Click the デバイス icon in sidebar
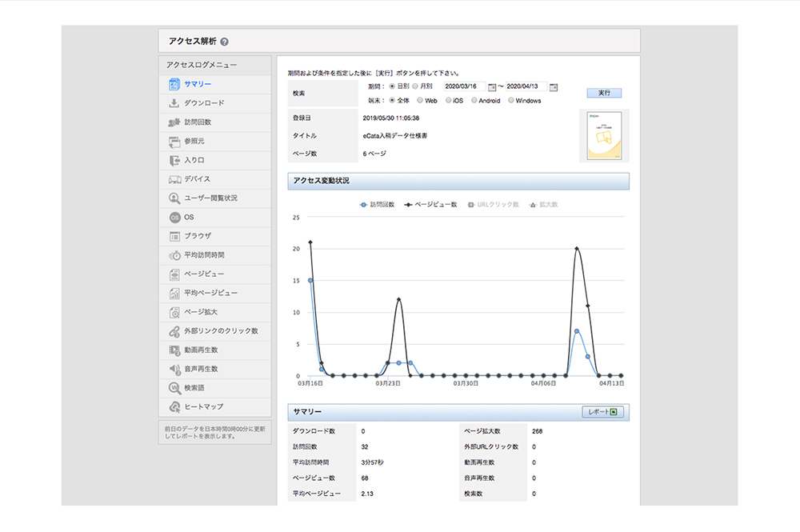Viewport: 800px width, 532px height. [x=174, y=179]
